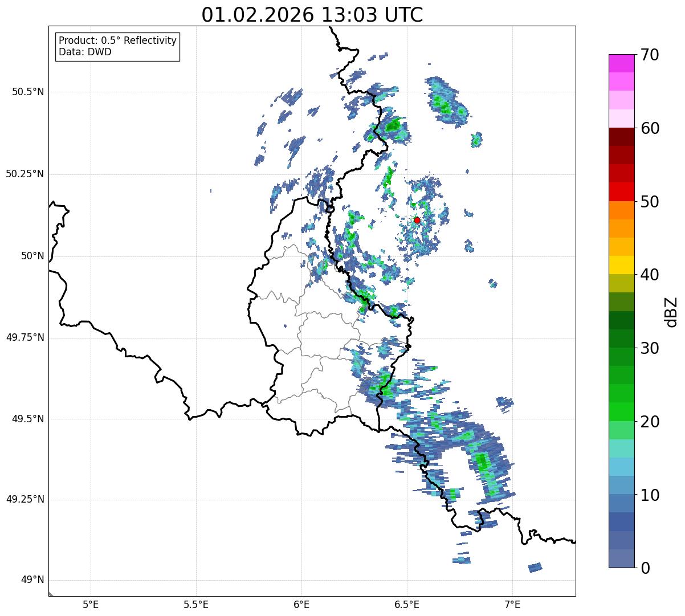The image size is (685, 616).
Task: Pick the magenta swatch topping the colorbar
Action: (x=622, y=63)
